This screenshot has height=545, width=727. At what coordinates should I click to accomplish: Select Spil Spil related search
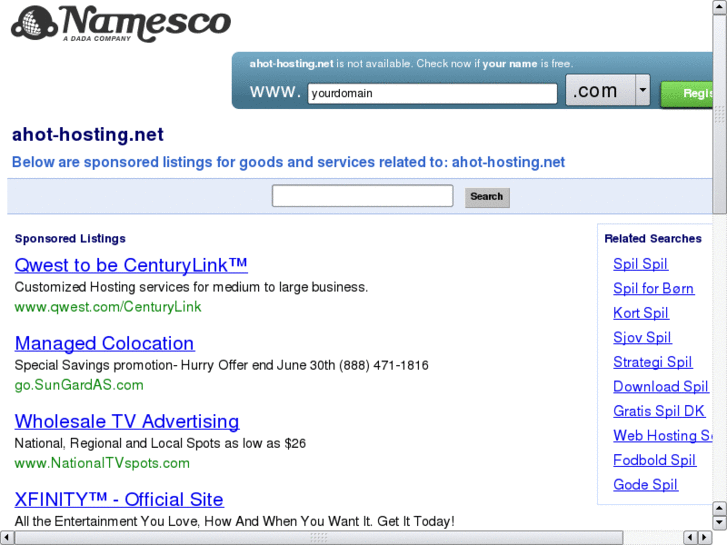[x=640, y=264]
